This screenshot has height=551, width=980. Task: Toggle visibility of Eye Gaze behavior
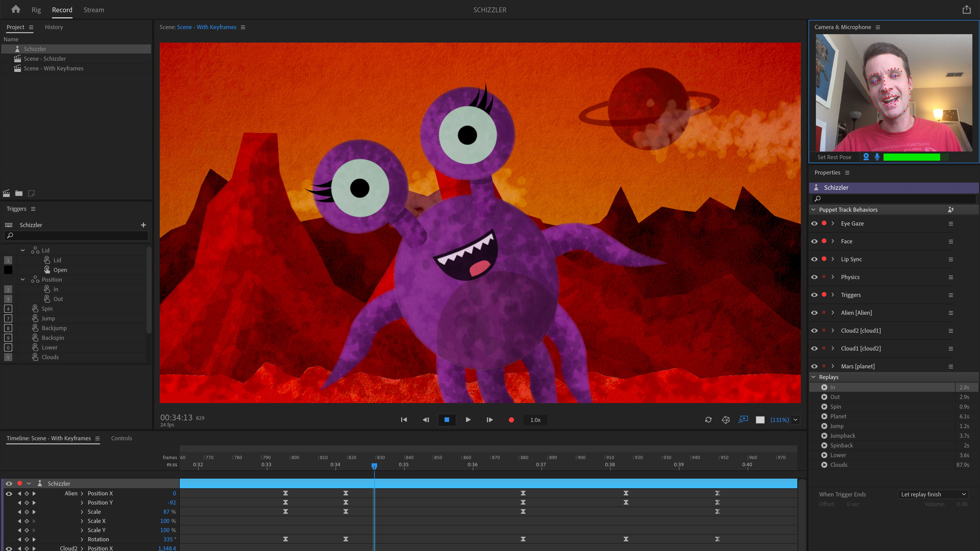(815, 223)
